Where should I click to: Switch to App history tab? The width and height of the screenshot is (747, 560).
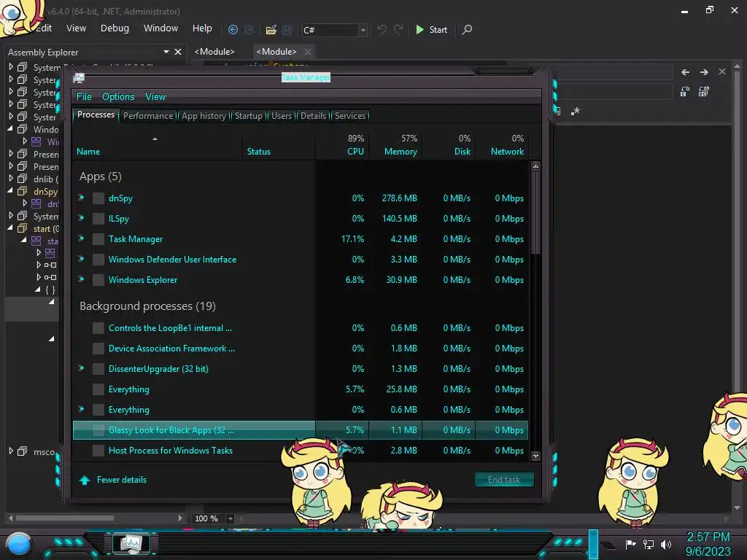(204, 116)
